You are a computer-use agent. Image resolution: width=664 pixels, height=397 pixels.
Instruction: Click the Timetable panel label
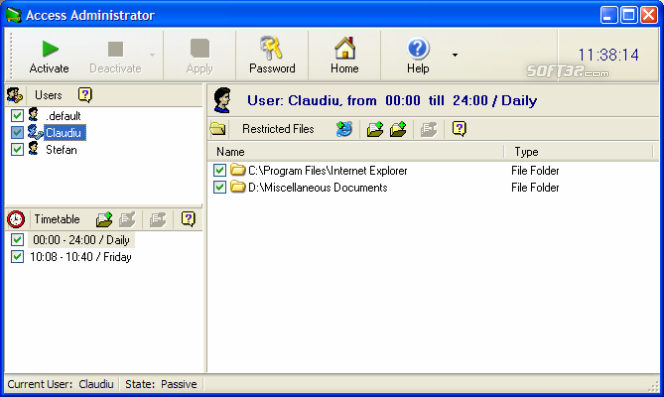pyautogui.click(x=57, y=219)
